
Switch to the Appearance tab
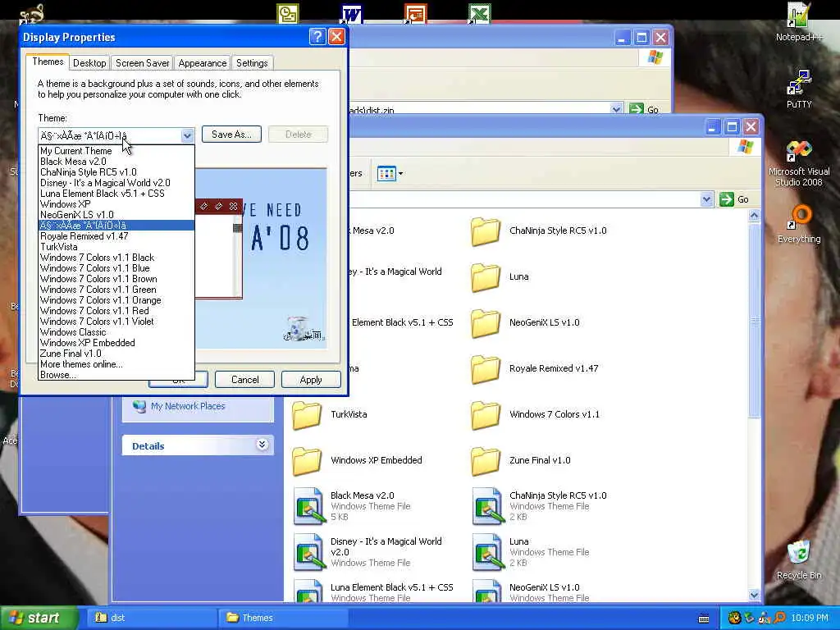(203, 63)
